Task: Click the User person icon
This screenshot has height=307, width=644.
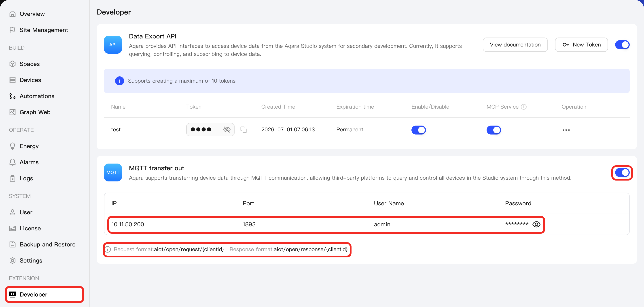Action: click(x=13, y=212)
